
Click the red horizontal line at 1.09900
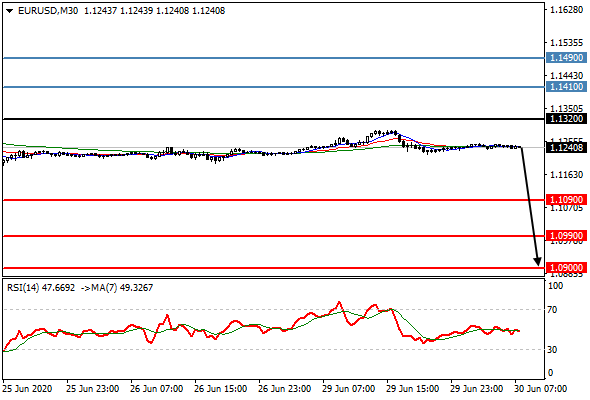point(274,236)
